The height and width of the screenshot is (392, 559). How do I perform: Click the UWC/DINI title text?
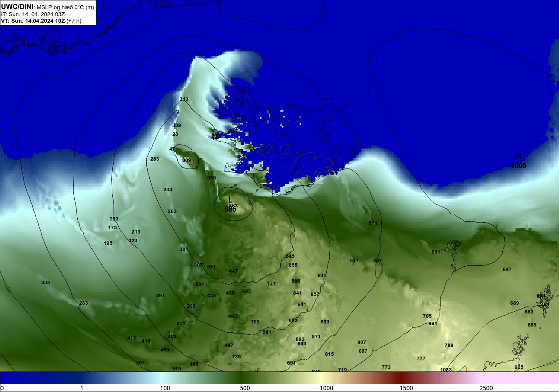coord(17,7)
